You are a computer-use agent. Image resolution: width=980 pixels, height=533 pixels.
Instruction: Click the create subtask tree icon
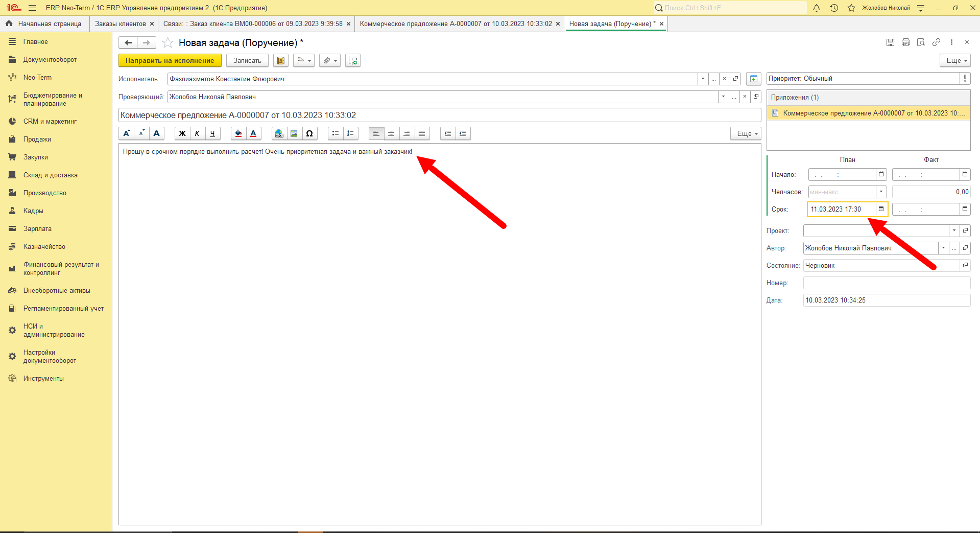pos(353,60)
